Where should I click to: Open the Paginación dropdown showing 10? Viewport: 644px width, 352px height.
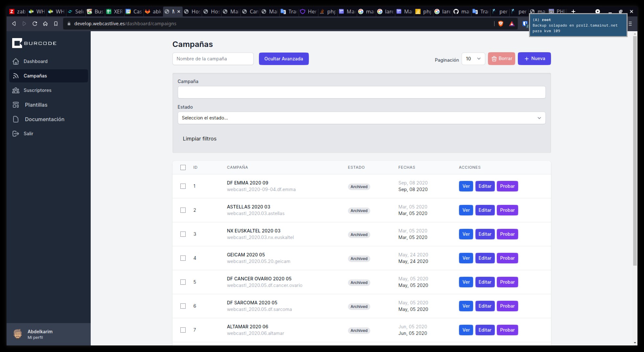[x=473, y=59]
